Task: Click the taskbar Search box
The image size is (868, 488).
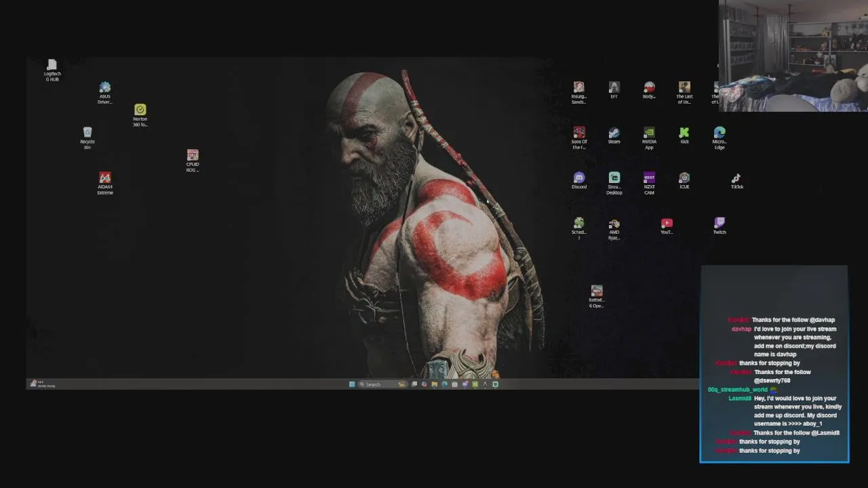Action: 382,384
